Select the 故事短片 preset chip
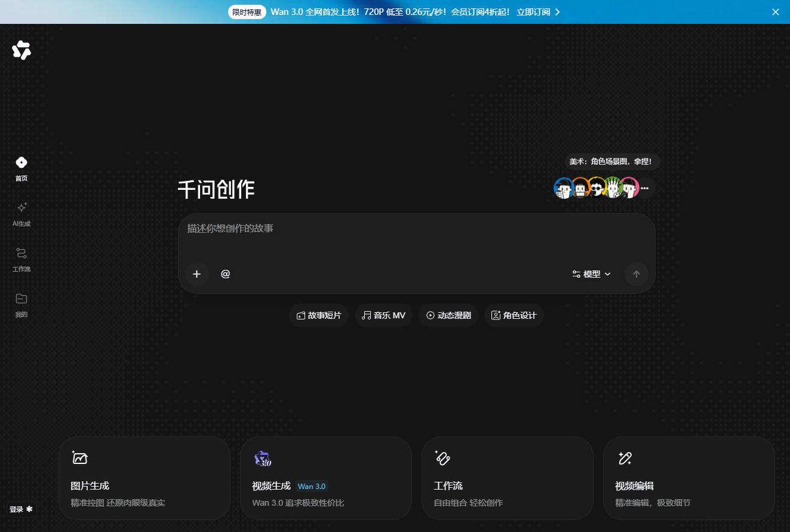 [x=319, y=315]
